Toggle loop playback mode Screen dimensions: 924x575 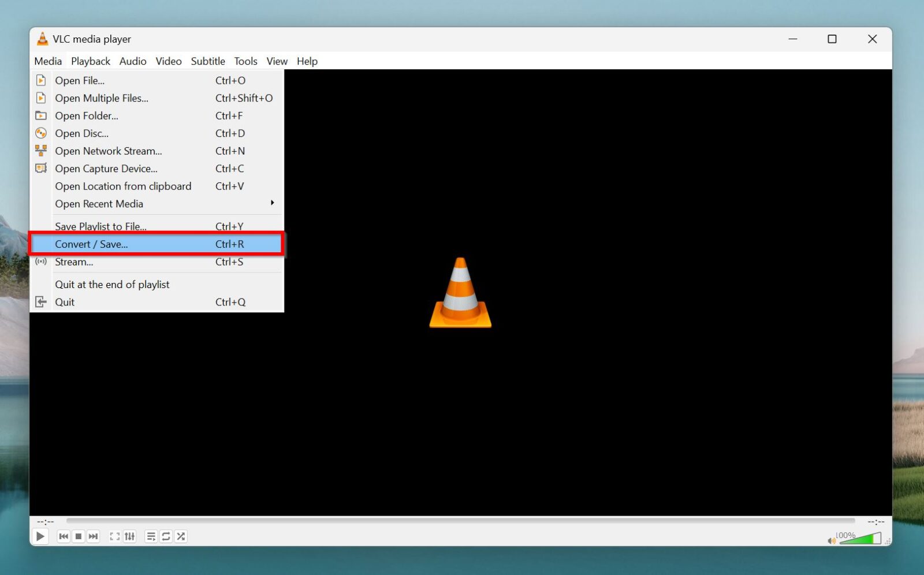pos(166,536)
